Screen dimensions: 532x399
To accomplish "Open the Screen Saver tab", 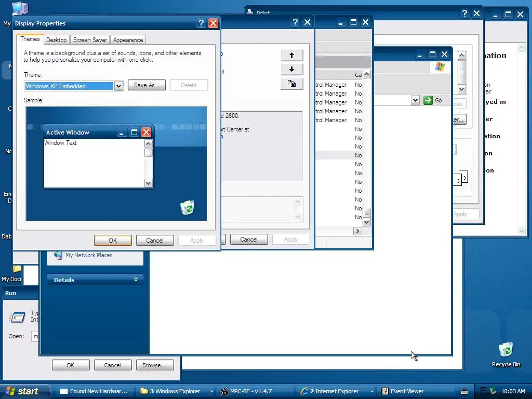I will click(90, 39).
